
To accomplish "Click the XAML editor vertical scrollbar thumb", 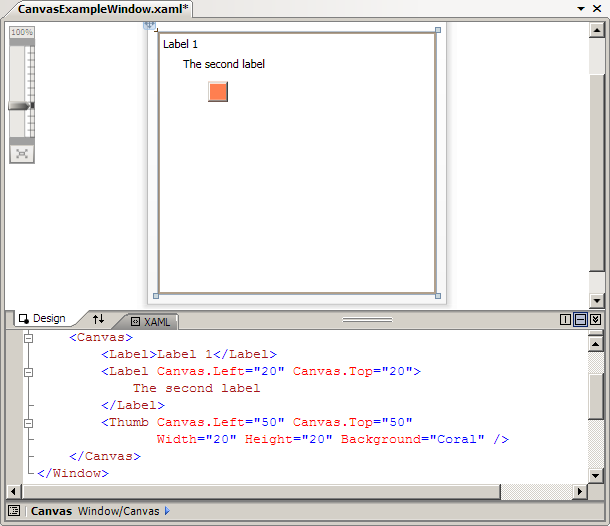I will pyautogui.click(x=596, y=396).
